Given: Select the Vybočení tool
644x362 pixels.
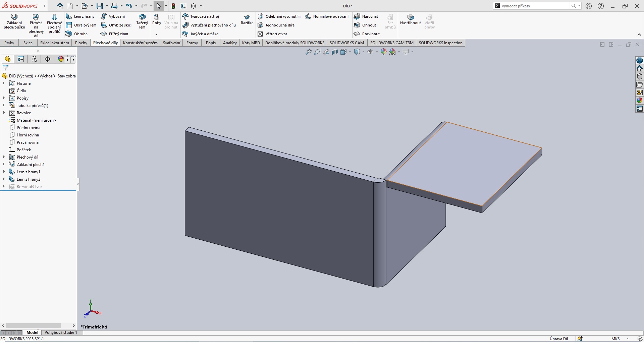Looking at the screenshot, I should tap(113, 16).
